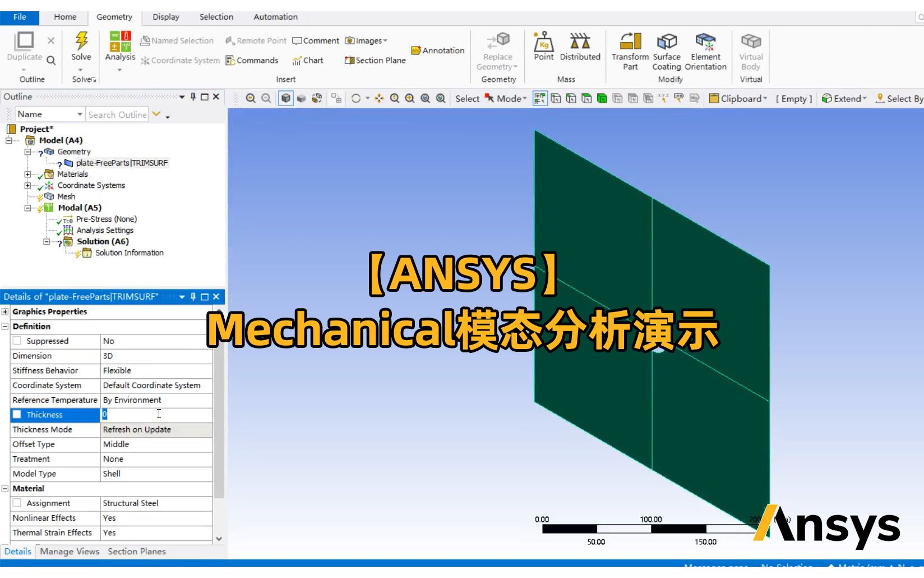Expand the Coordinate Systems tree node

[x=27, y=185]
